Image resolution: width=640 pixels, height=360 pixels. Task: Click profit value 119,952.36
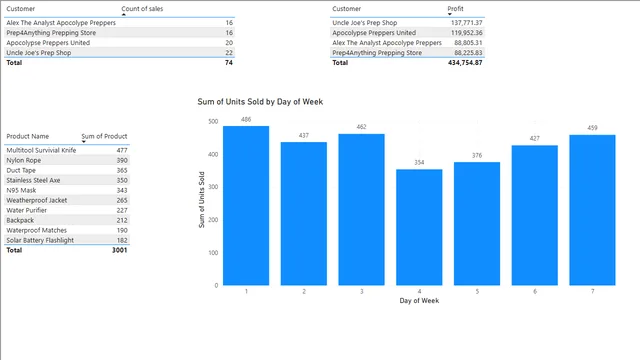click(x=467, y=33)
